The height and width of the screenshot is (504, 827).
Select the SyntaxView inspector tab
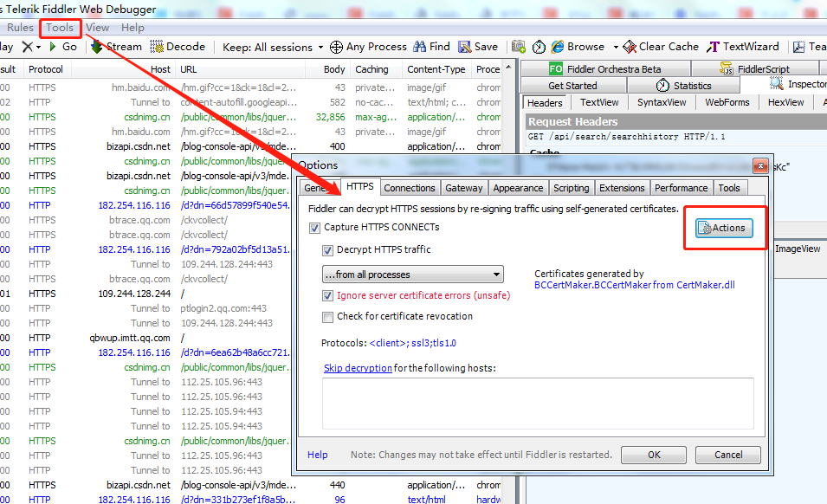[x=662, y=102]
